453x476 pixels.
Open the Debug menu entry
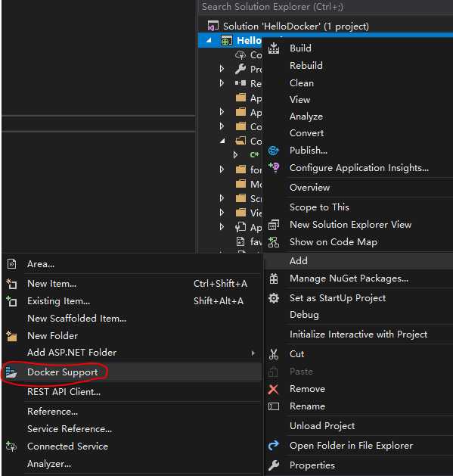click(304, 315)
